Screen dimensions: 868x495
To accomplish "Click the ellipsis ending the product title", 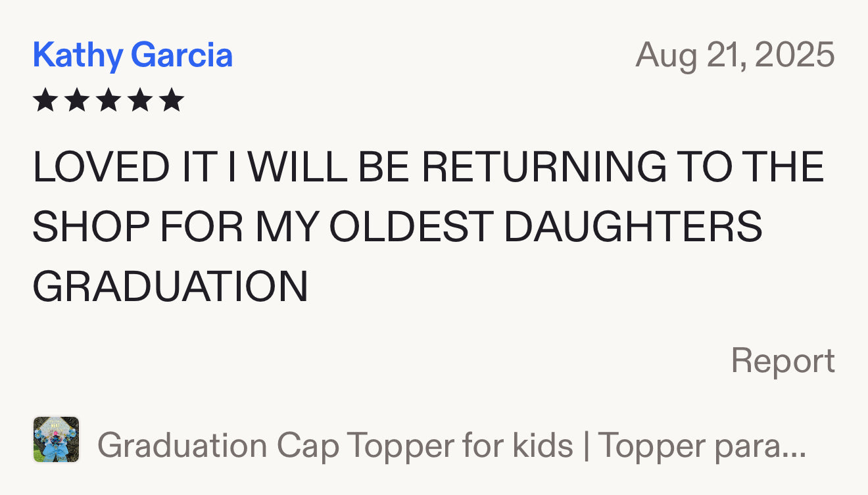I will 794,446.
